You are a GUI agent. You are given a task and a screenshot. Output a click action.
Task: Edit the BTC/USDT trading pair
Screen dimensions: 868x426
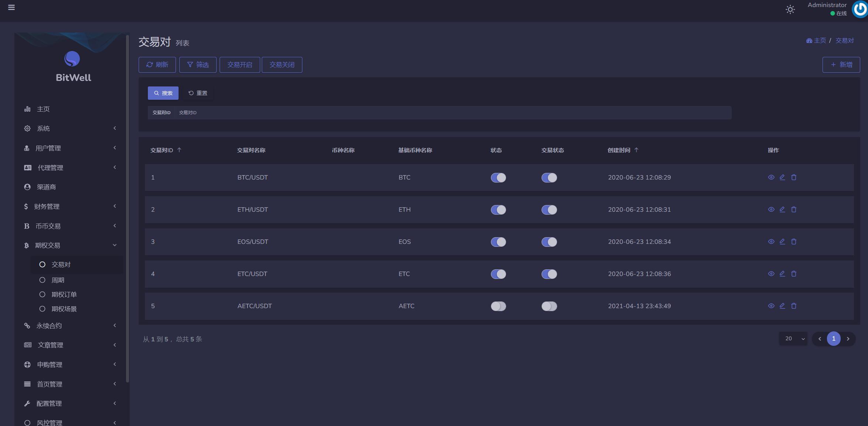(x=782, y=177)
